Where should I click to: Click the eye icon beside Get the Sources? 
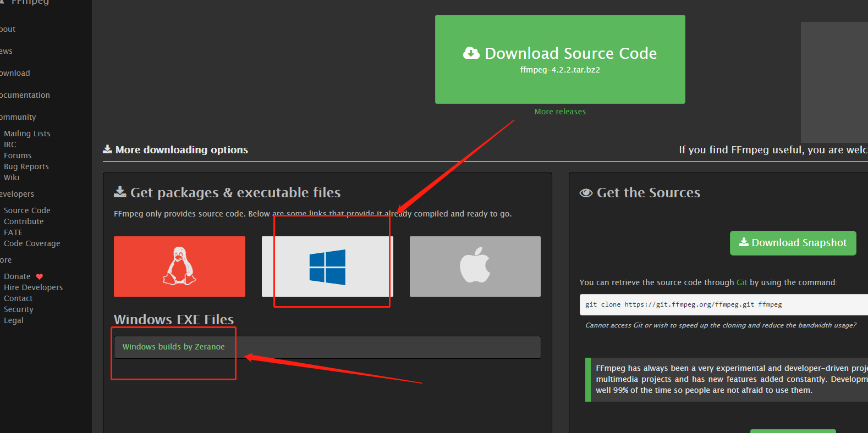coord(586,193)
